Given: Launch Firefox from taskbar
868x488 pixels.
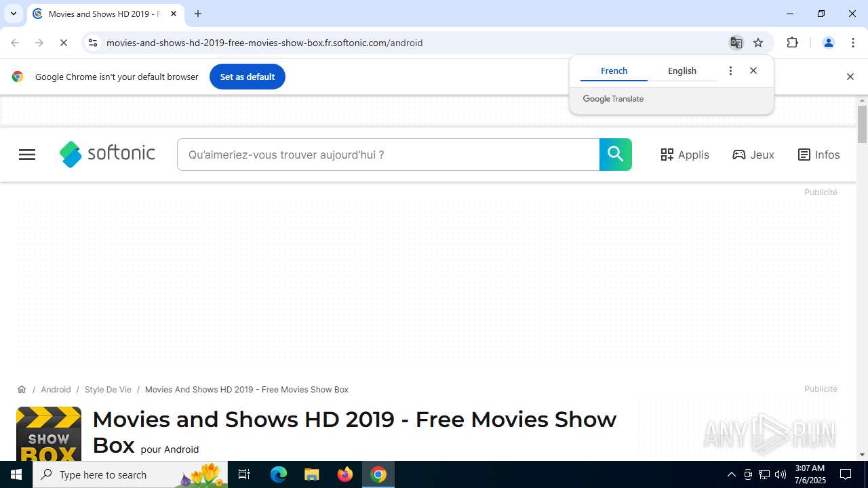Looking at the screenshot, I should tap(345, 474).
